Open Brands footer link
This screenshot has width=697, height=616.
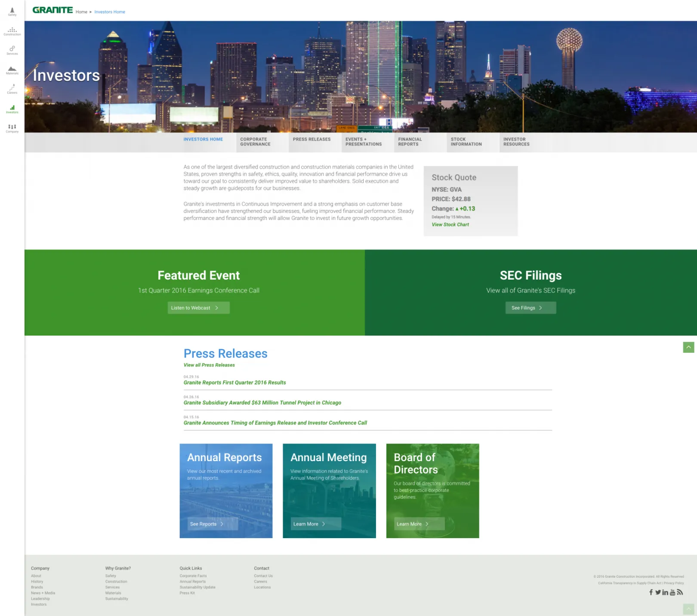pyautogui.click(x=37, y=587)
